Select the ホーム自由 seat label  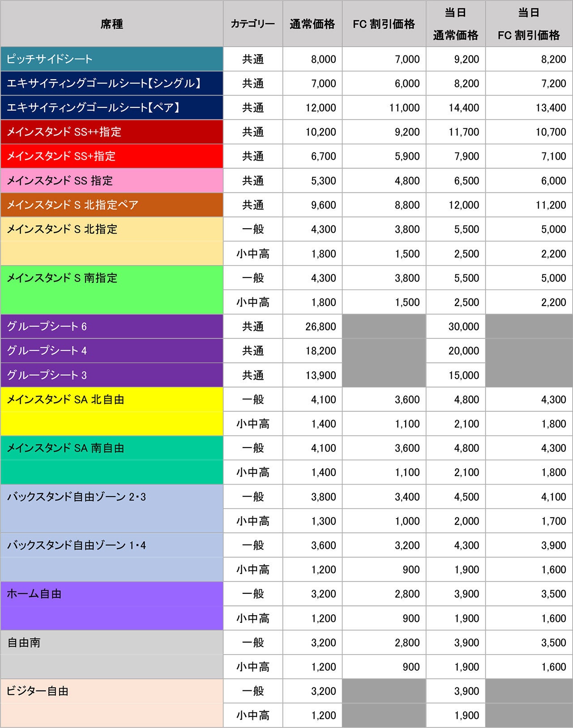pyautogui.click(x=112, y=606)
